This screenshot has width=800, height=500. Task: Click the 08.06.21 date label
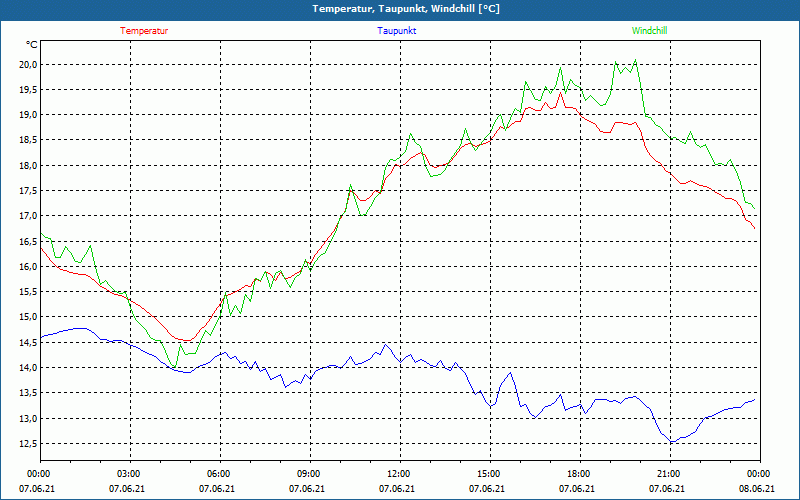(x=757, y=489)
